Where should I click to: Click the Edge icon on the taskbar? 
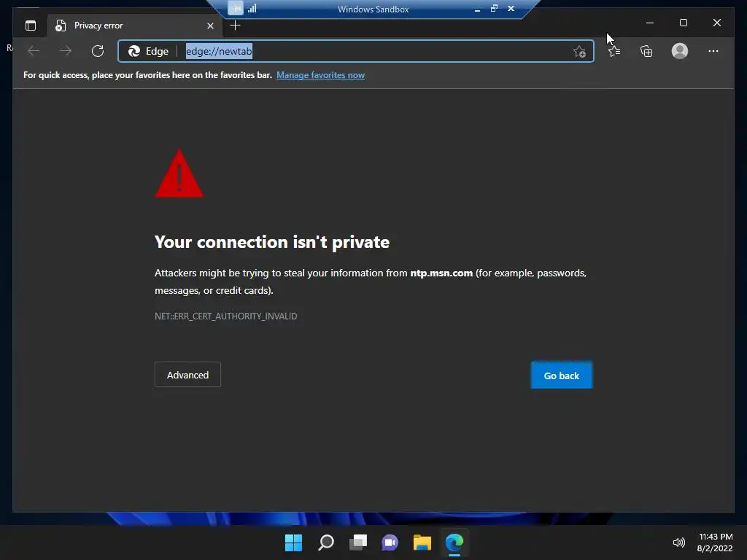point(454,542)
